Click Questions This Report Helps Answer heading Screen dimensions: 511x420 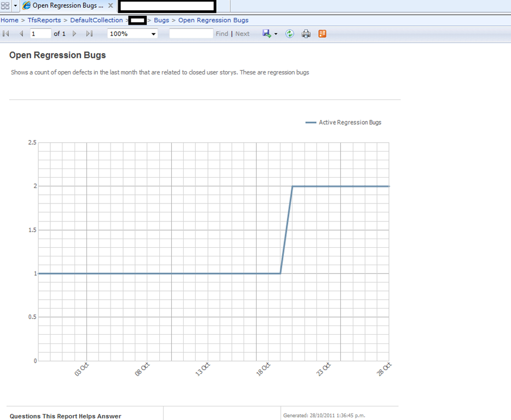pyautogui.click(x=66, y=416)
